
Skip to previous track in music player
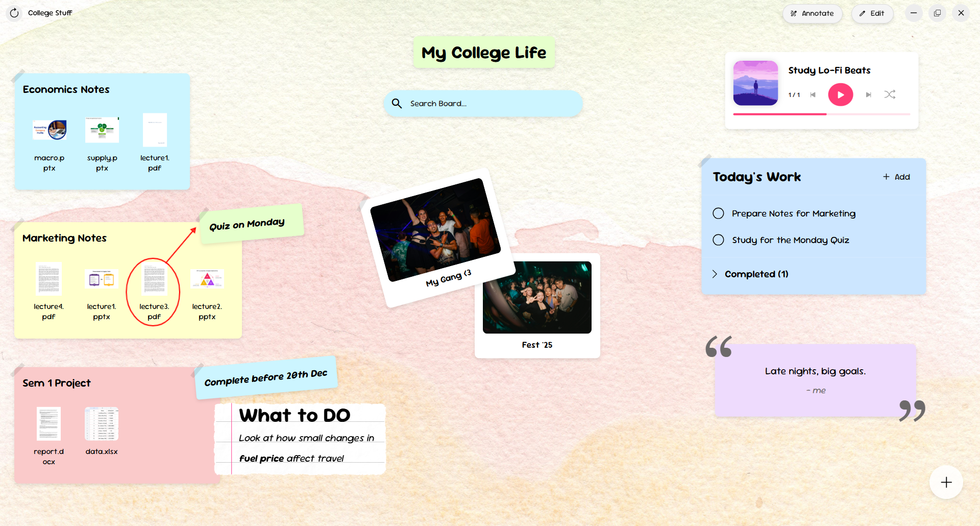point(813,94)
